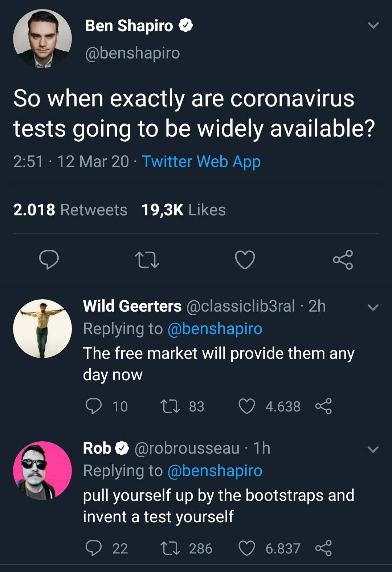This screenshot has width=392, height=572.
Task: Reply to Ben Shapiro's main tweet
Action: coord(49,260)
